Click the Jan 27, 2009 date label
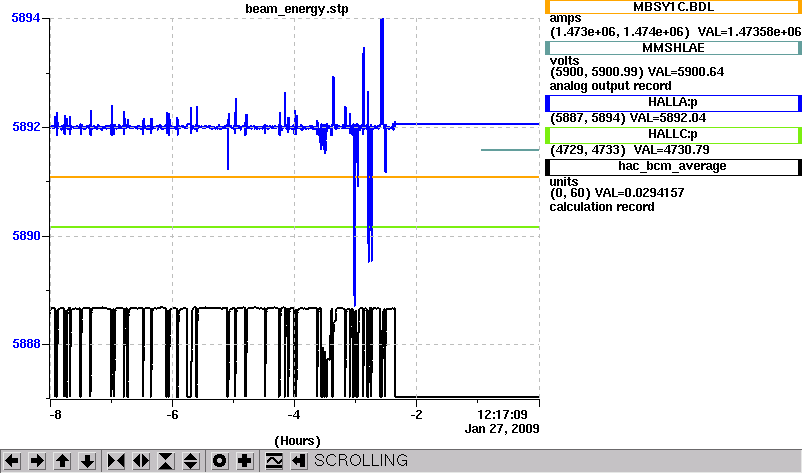This screenshot has height=473, width=802. (502, 429)
